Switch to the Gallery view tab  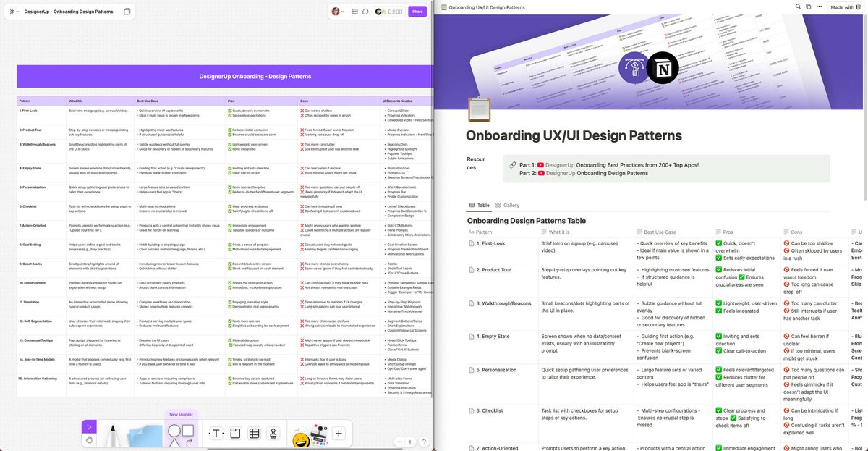[x=507, y=206]
